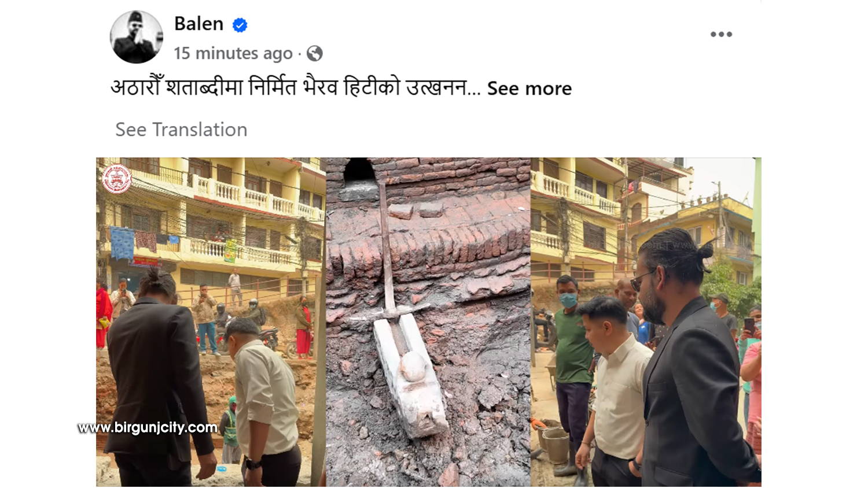Click the dark hole in the brick wall

point(359,171)
